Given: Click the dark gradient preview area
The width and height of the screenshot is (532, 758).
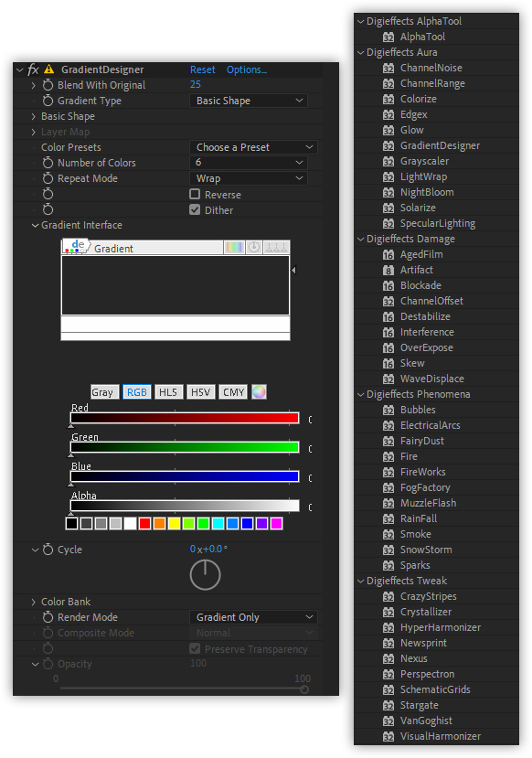Looking at the screenshot, I should tap(176, 285).
